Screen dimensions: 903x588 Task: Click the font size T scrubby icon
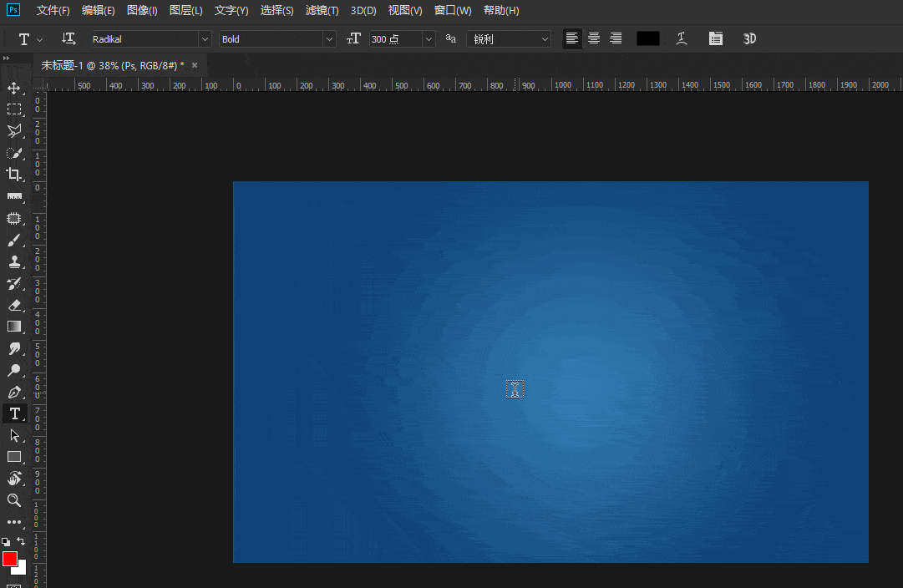353,38
